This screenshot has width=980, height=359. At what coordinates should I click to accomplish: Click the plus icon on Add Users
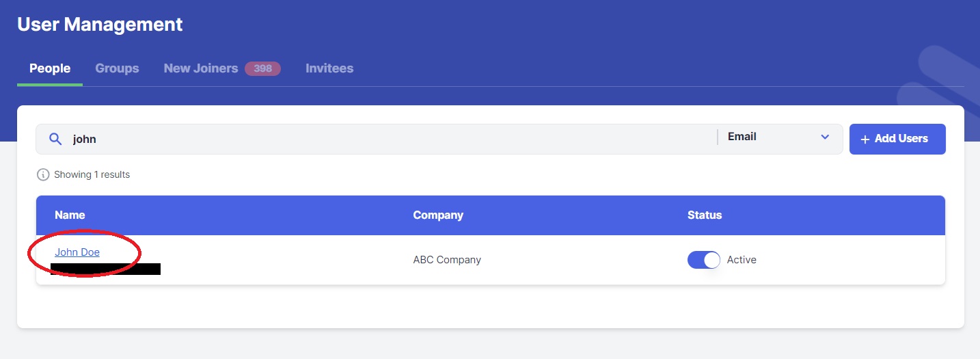(865, 139)
